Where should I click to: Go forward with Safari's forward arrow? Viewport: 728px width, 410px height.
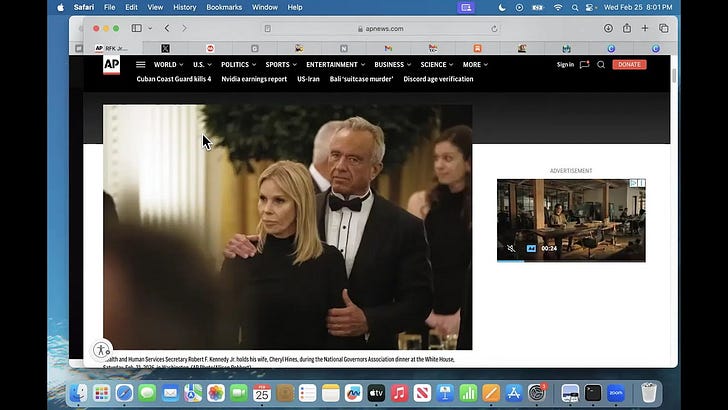click(184, 28)
